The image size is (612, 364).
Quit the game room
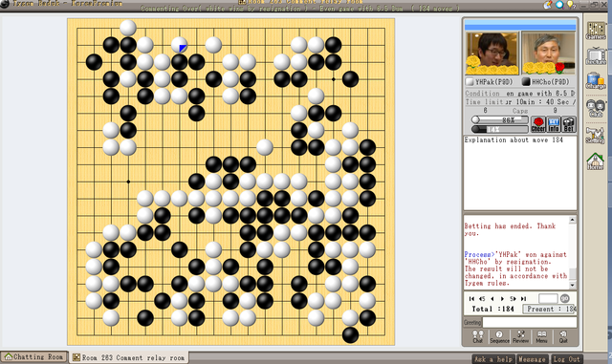[563, 336]
